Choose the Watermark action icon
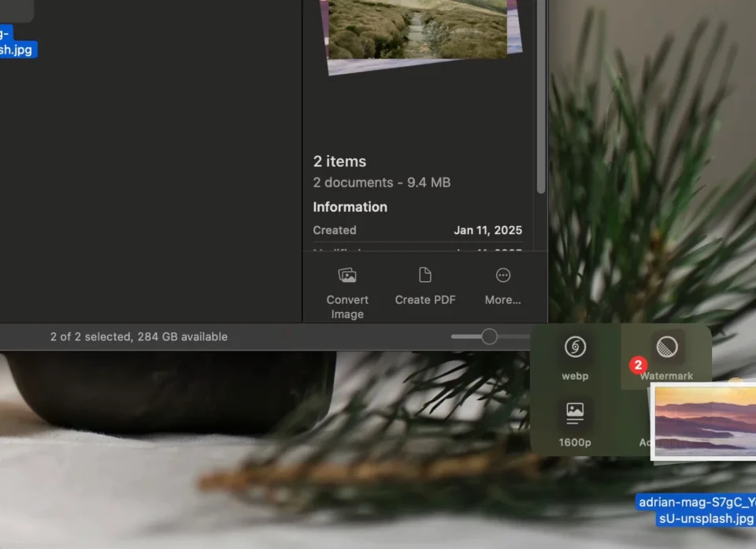The height and width of the screenshot is (549, 756). coord(667,347)
